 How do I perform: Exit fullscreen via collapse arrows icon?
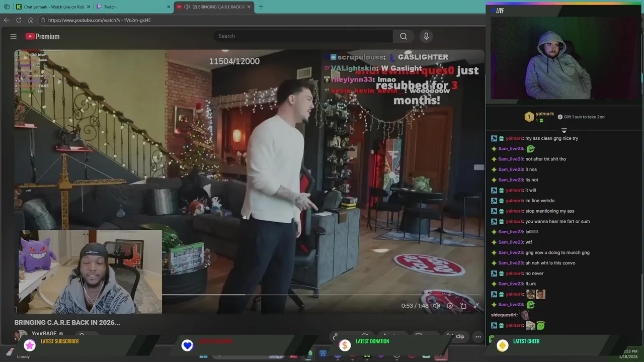[476, 306]
